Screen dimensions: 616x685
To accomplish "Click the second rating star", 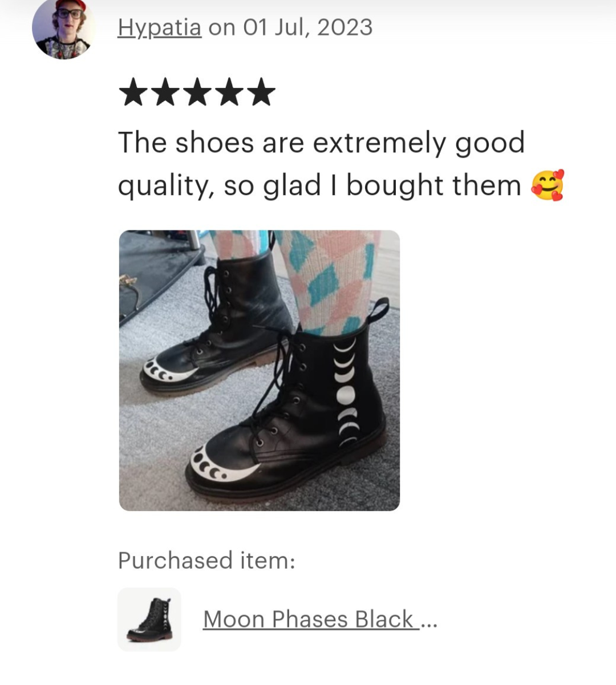I will 165,93.
